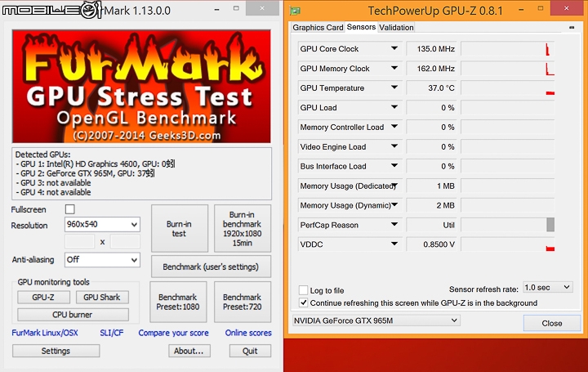The image size is (588, 372).
Task: Click the GPU 2: GeForce GTX 965M line
Action: (86, 173)
